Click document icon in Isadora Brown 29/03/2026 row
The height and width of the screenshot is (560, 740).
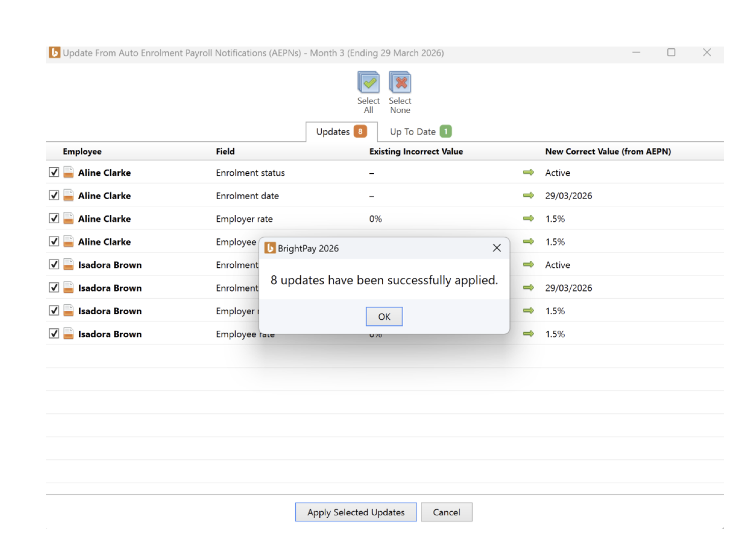tap(69, 288)
